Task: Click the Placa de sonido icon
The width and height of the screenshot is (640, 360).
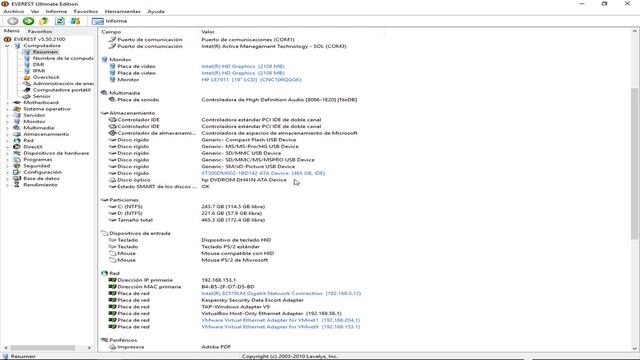Action: coord(112,100)
